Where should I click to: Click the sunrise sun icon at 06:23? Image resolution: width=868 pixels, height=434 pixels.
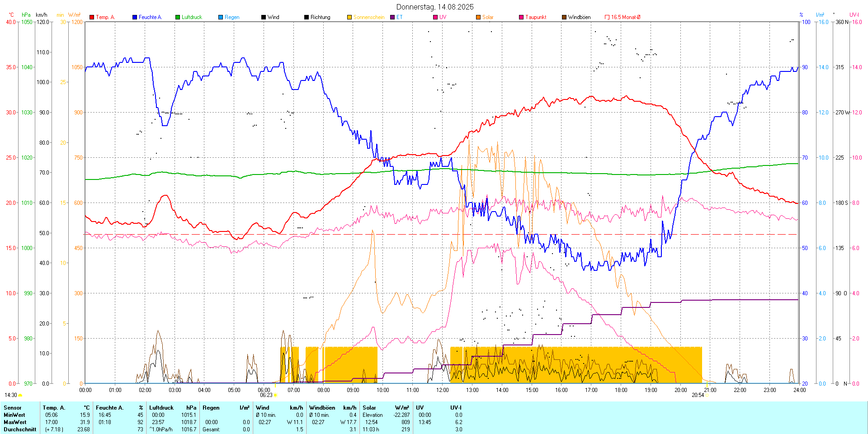coord(275,395)
